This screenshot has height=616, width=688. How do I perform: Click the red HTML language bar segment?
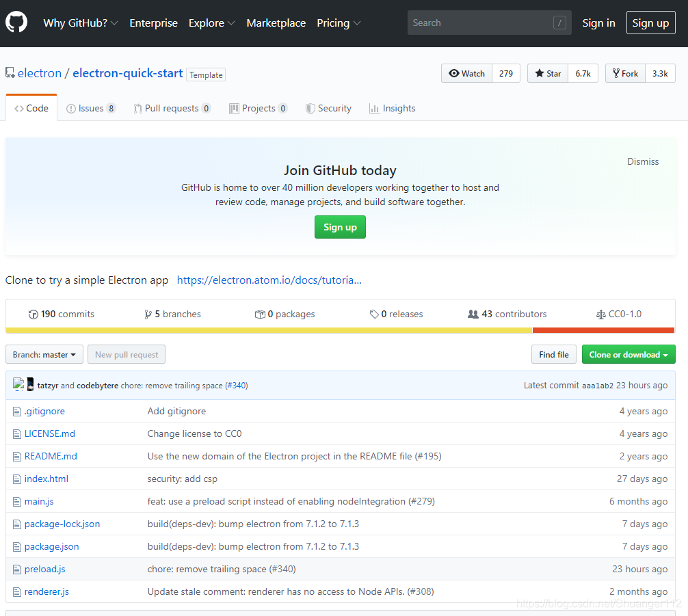[603, 330]
